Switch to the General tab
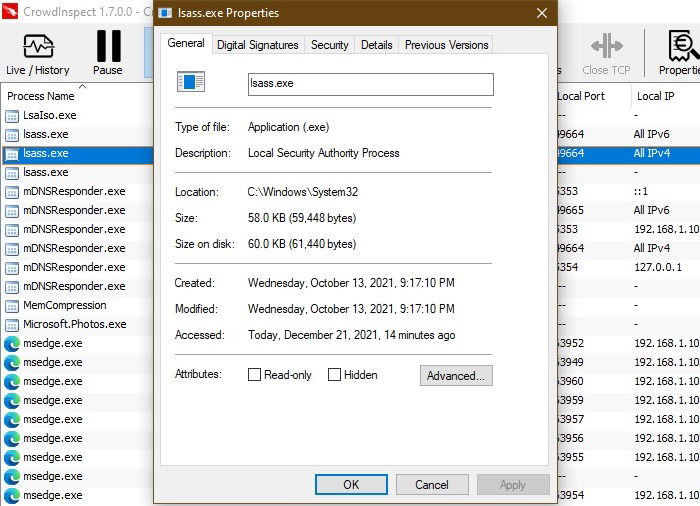 [x=186, y=43]
